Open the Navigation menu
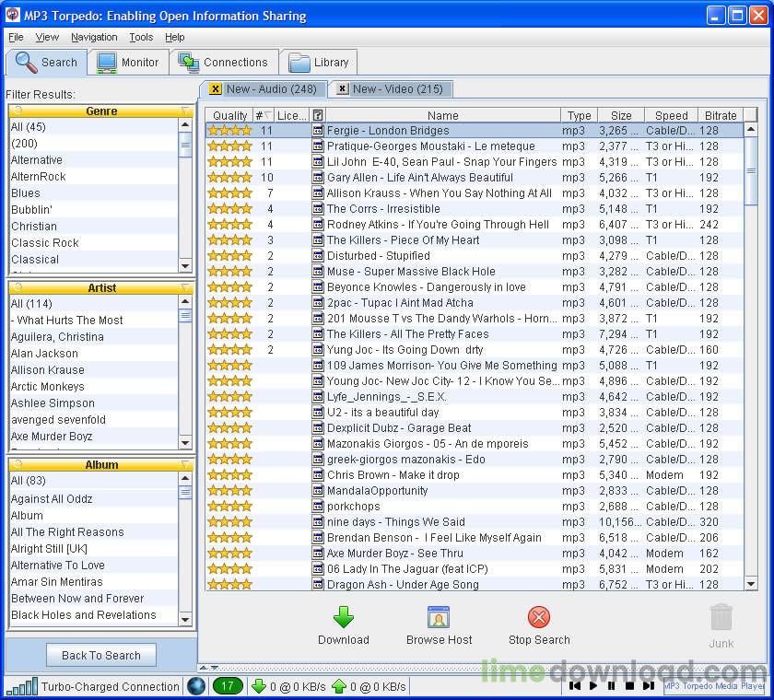 (94, 37)
